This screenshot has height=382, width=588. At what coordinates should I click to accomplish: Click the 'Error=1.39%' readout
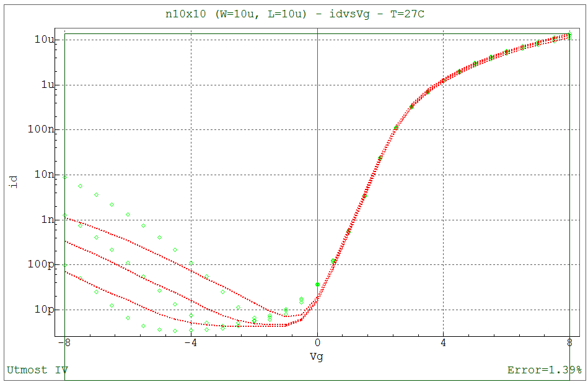click(545, 370)
